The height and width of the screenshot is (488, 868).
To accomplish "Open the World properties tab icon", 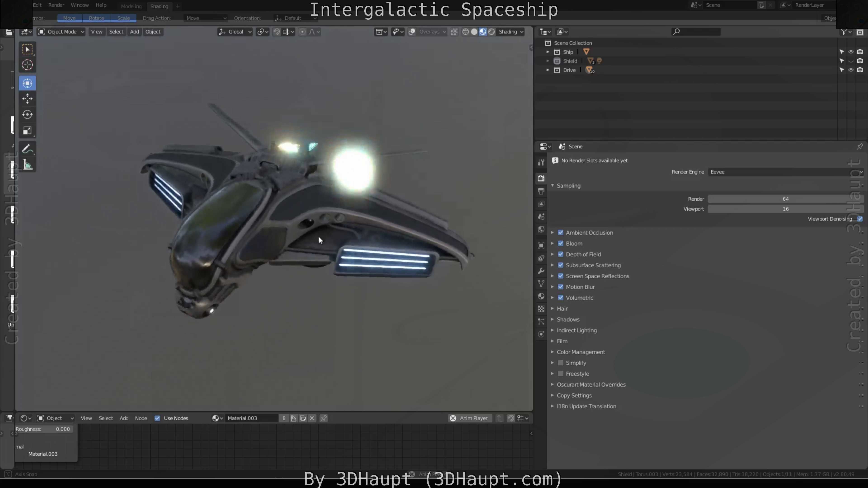I will click(x=541, y=229).
